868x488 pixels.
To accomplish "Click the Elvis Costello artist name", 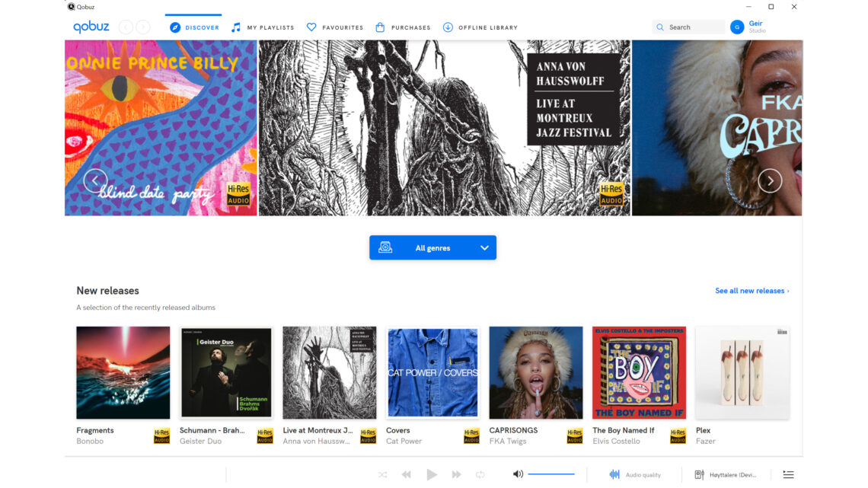I will 617,442.
